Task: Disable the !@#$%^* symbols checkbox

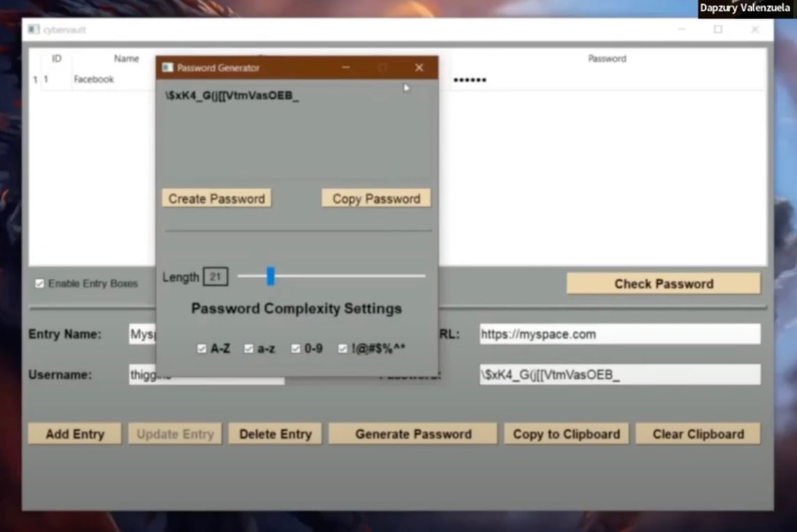Action: click(342, 349)
